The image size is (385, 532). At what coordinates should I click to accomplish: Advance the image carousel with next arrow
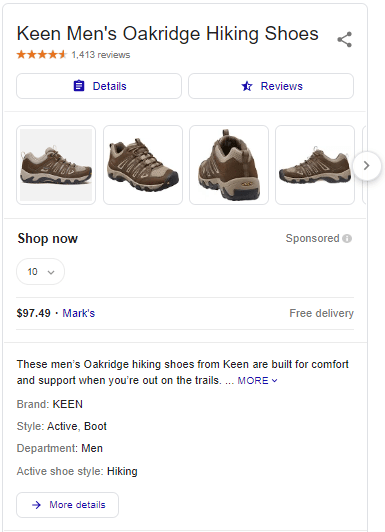coord(367,166)
